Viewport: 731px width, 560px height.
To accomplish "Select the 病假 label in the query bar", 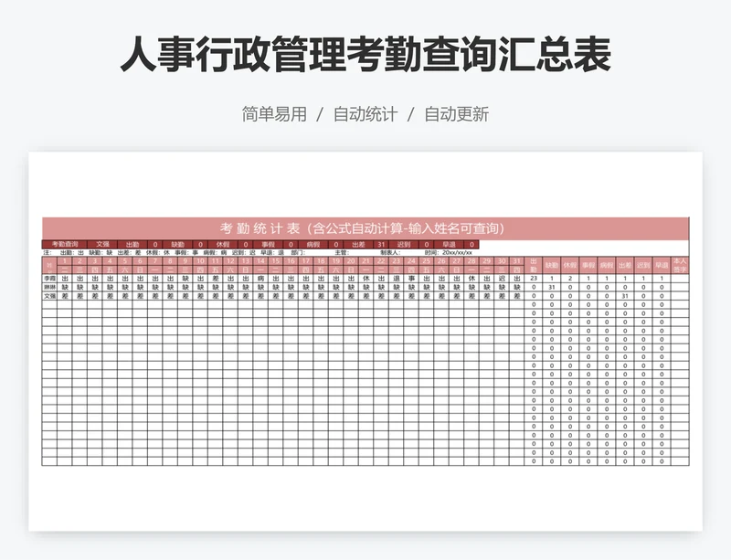I will 313,244.
